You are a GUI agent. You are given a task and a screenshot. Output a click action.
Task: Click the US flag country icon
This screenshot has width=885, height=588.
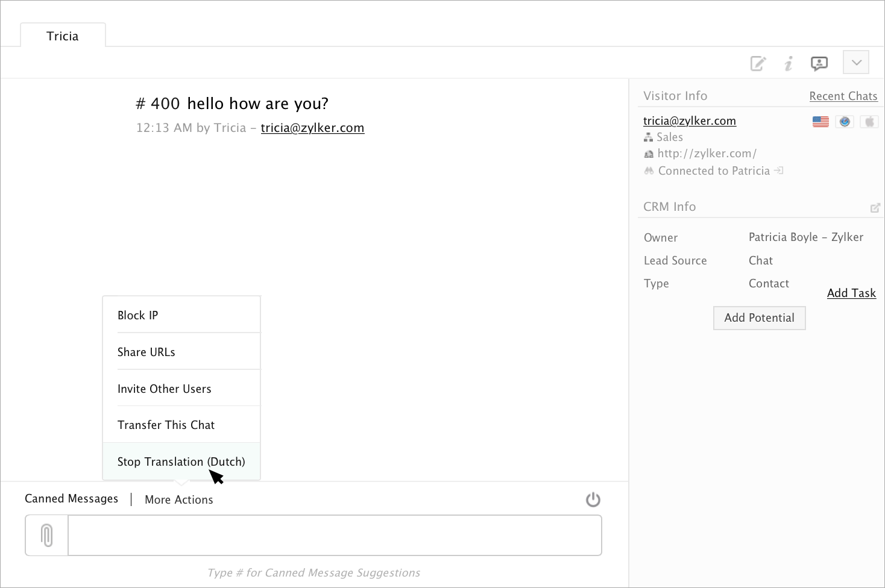tap(820, 122)
